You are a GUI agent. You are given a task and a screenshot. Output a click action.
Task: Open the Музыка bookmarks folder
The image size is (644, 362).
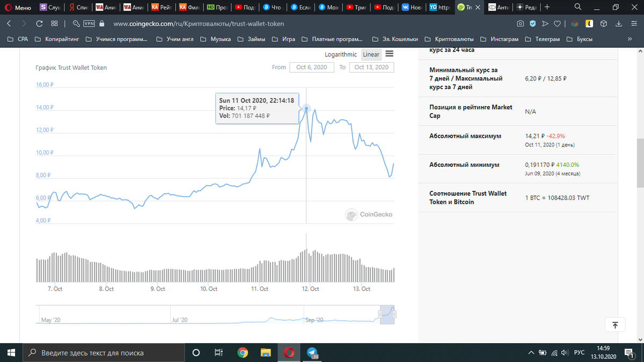coord(215,39)
